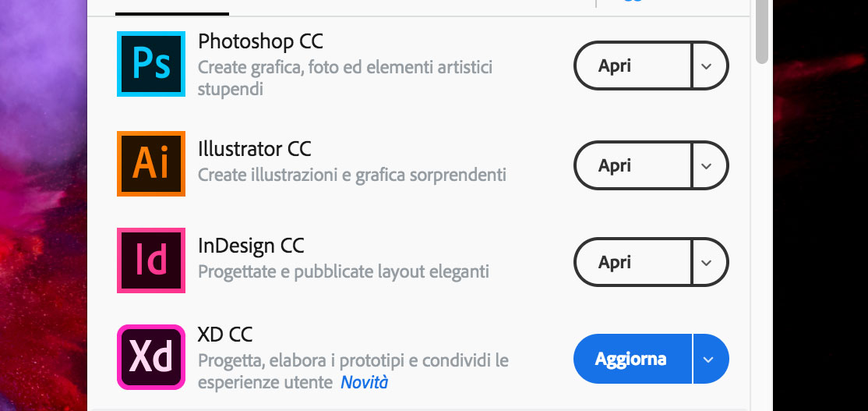Screen dimensions: 868x411
Task: Click the Photoshop Ps app icon
Action: tap(151, 64)
